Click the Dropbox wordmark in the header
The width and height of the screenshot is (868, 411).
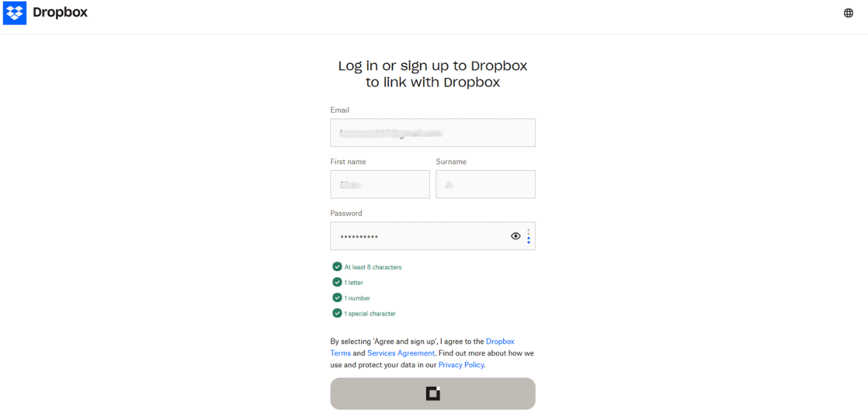coord(60,12)
